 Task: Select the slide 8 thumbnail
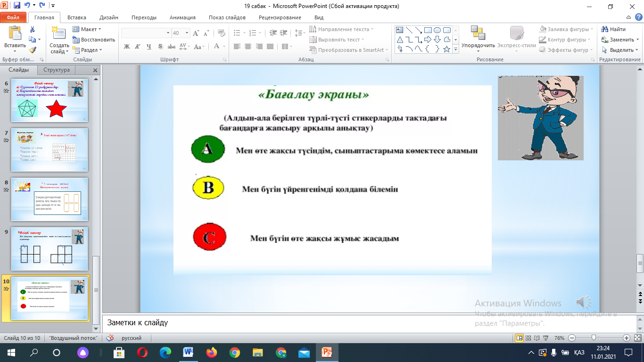click(x=50, y=199)
